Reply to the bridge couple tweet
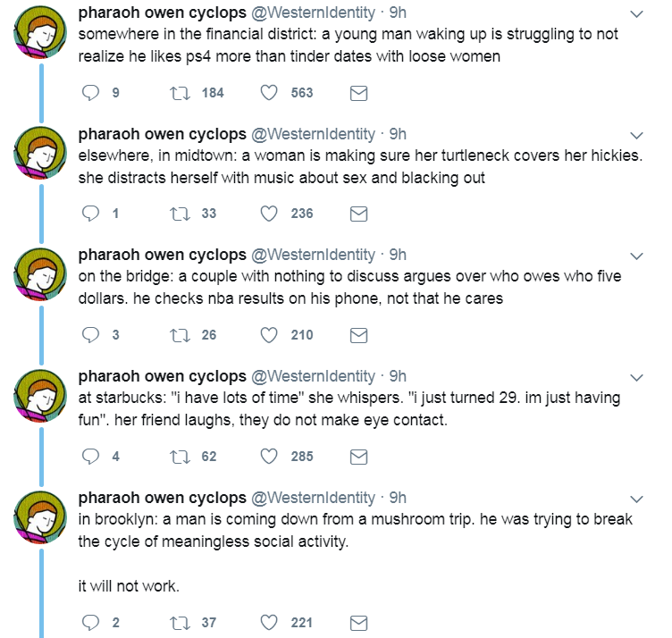The height and width of the screenshot is (638, 672). pos(90,335)
